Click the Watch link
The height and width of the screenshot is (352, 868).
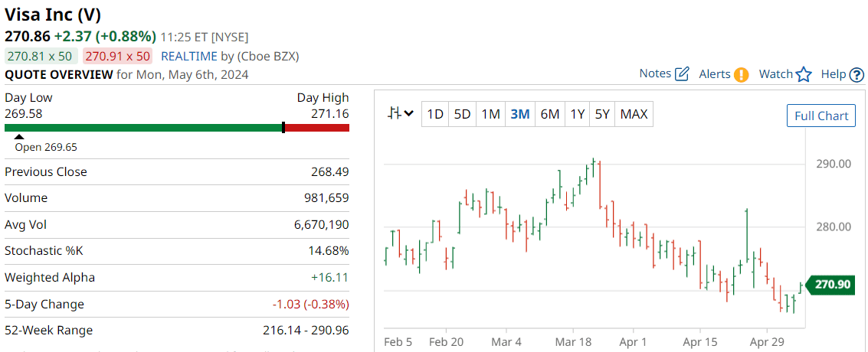pyautogui.click(x=775, y=74)
